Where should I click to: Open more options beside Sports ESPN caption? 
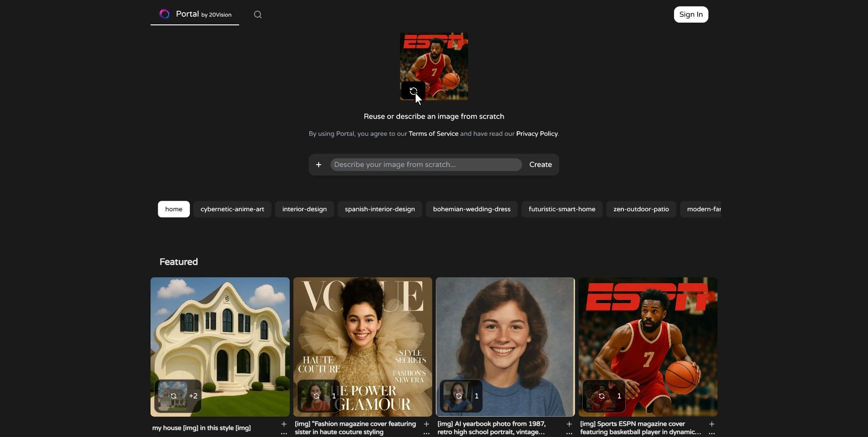click(712, 433)
